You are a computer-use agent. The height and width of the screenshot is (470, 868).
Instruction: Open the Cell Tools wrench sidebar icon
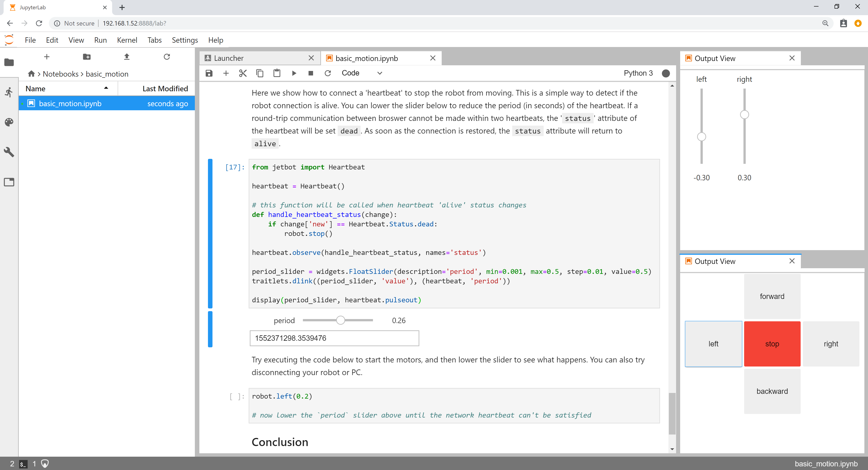point(9,152)
